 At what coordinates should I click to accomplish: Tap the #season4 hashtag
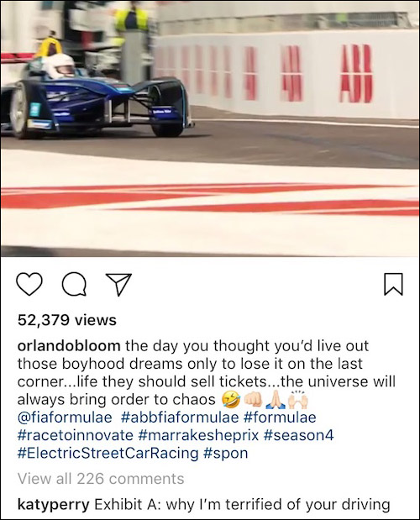point(298,435)
